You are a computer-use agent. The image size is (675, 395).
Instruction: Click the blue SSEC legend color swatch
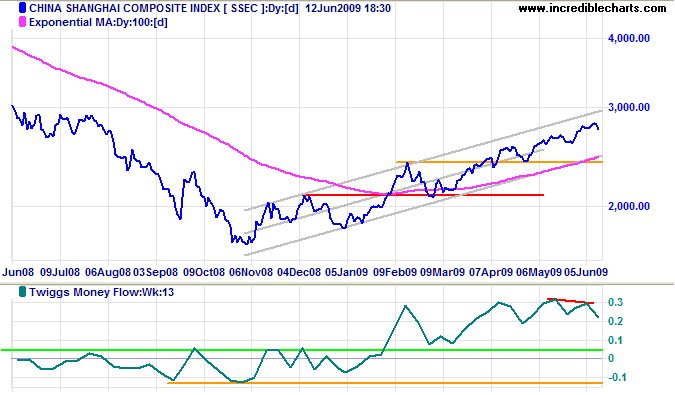[22, 8]
